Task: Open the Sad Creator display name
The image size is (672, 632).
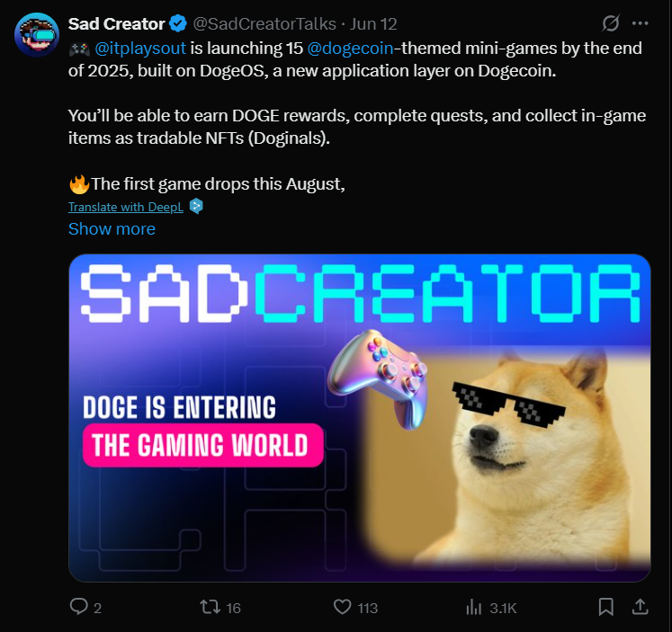Action: [x=117, y=24]
